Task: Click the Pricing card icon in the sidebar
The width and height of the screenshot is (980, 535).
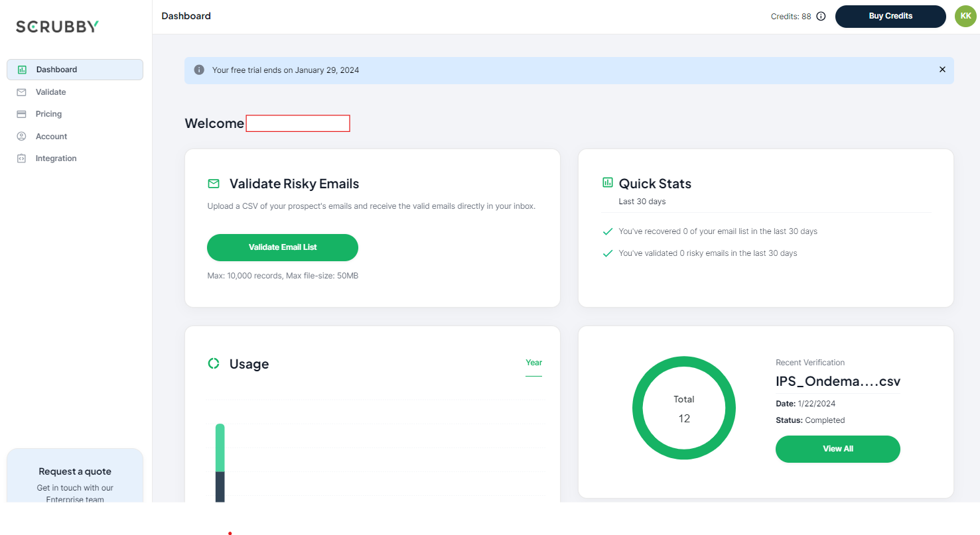Action: [21, 113]
